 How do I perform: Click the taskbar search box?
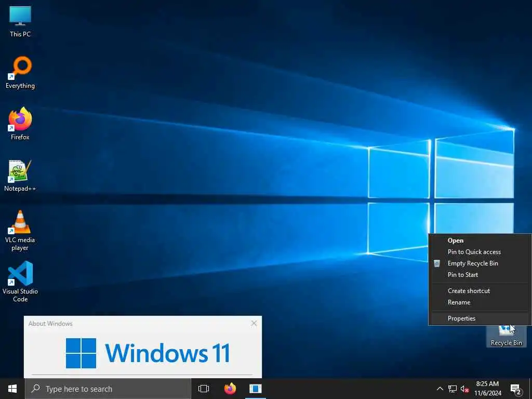pos(108,389)
